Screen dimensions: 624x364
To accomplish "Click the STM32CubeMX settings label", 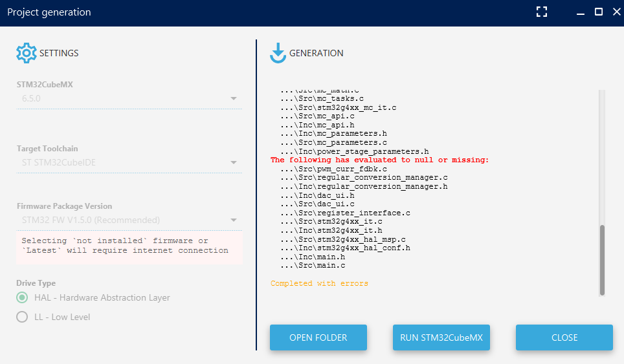I will pyautogui.click(x=45, y=85).
